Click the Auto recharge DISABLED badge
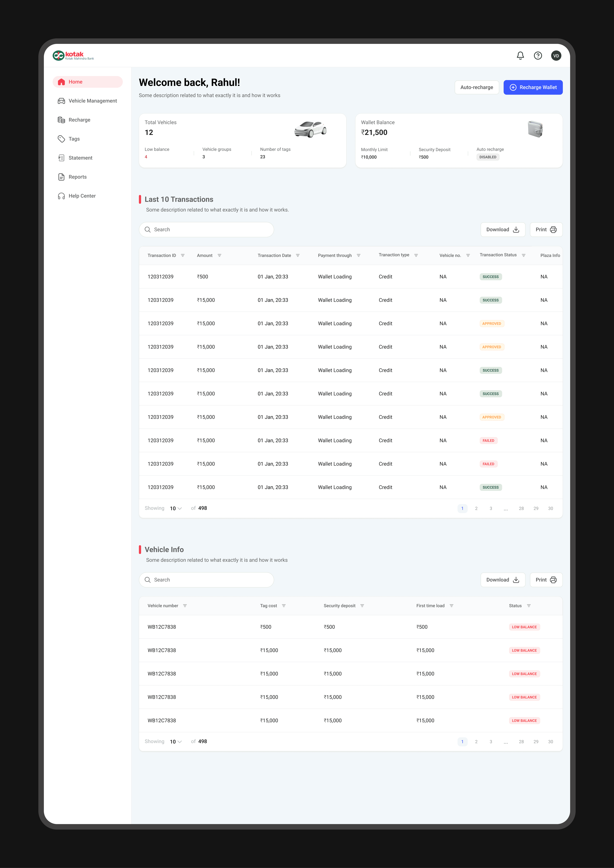Screen dimensions: 614x868 pyautogui.click(x=488, y=157)
